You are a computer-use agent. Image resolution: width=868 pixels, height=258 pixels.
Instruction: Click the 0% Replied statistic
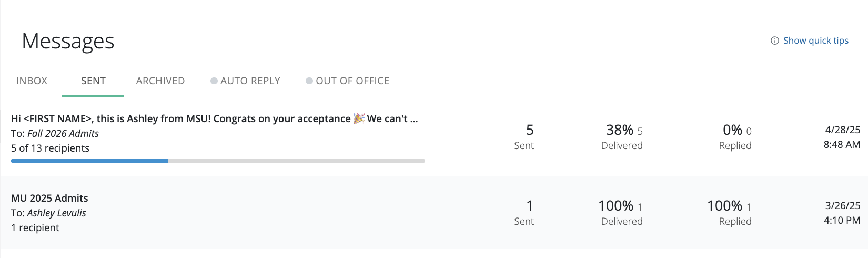click(x=735, y=137)
